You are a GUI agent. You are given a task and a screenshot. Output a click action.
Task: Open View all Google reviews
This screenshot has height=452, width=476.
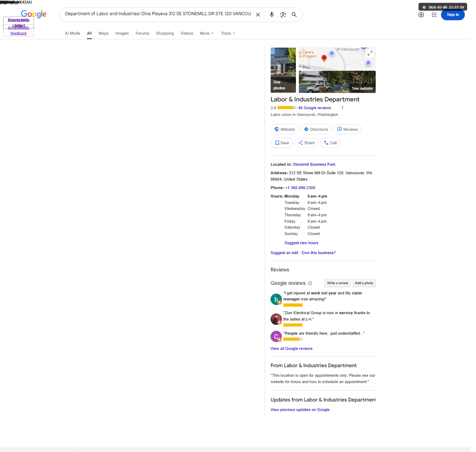pos(291,349)
